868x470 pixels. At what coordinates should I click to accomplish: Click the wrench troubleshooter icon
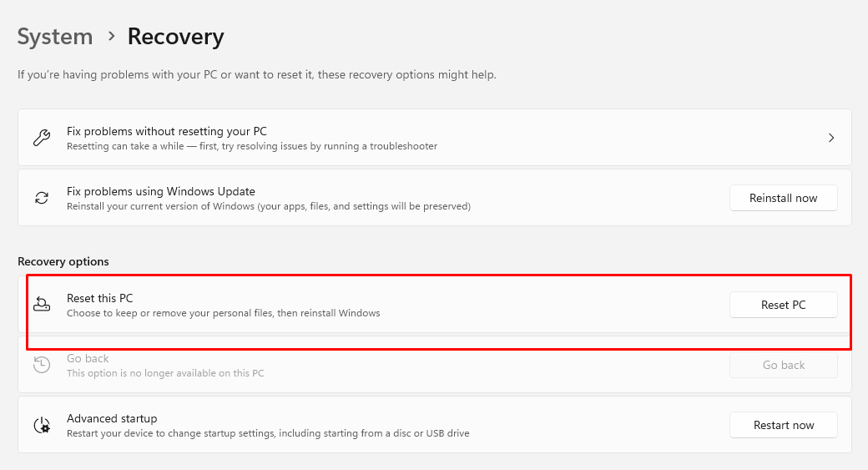[x=42, y=138]
